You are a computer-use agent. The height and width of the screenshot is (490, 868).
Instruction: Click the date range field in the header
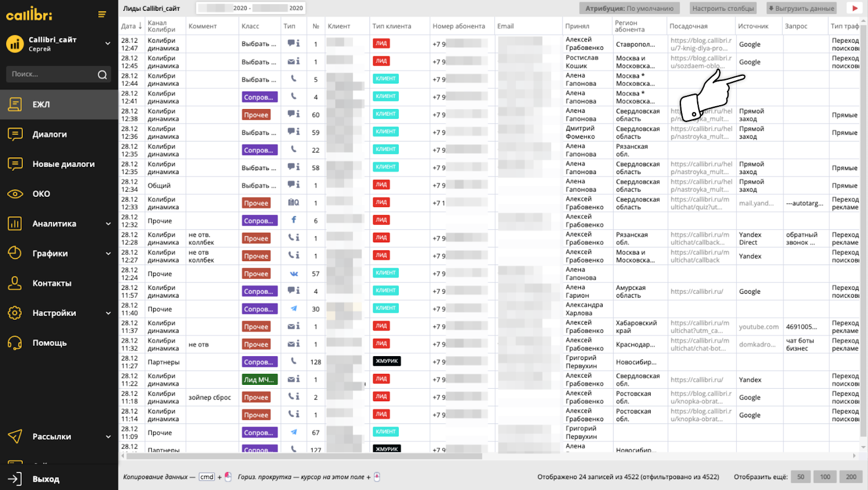coord(251,8)
